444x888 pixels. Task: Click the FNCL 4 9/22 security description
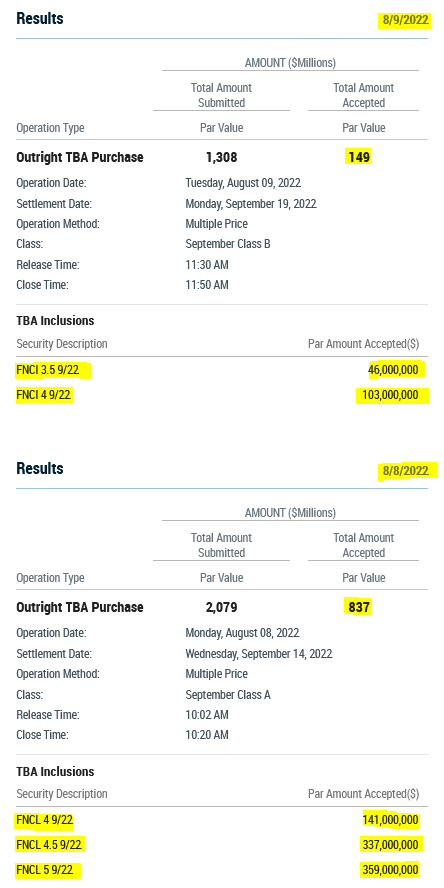point(45,819)
